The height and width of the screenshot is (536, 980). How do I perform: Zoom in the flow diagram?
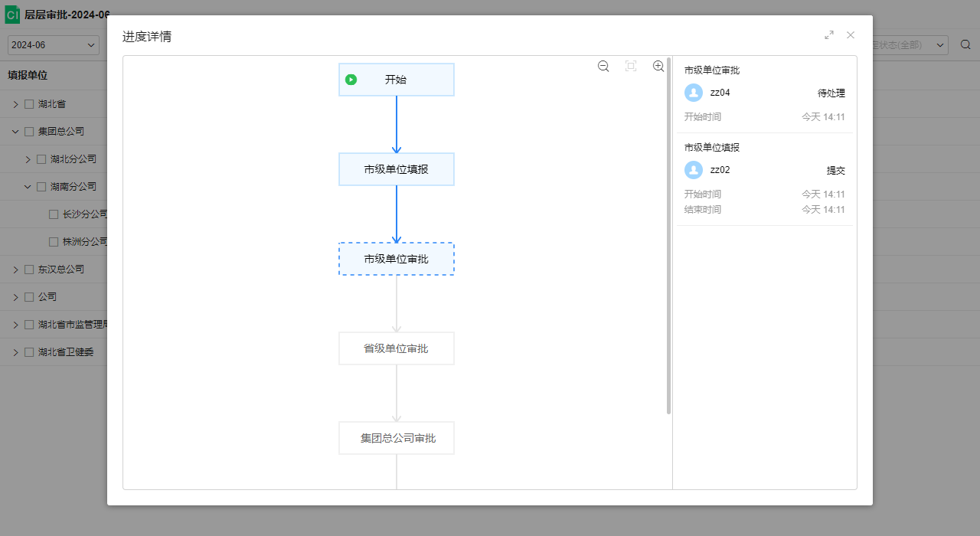(658, 67)
